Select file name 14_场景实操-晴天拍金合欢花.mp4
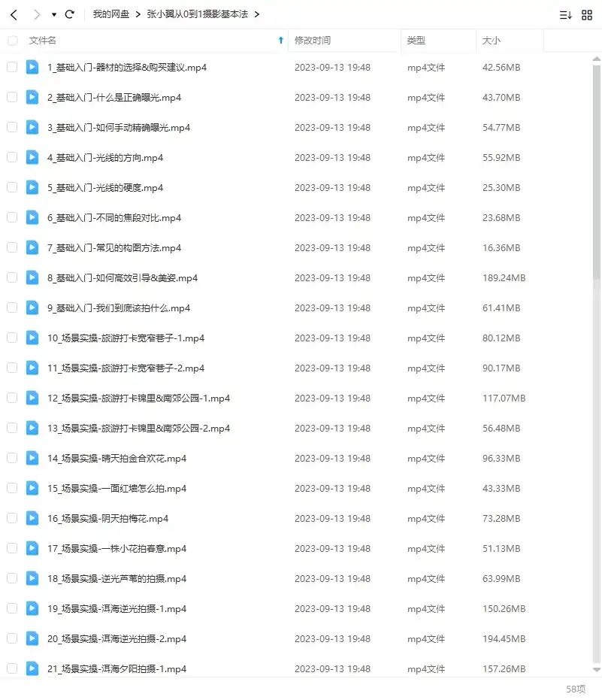 tap(117, 459)
